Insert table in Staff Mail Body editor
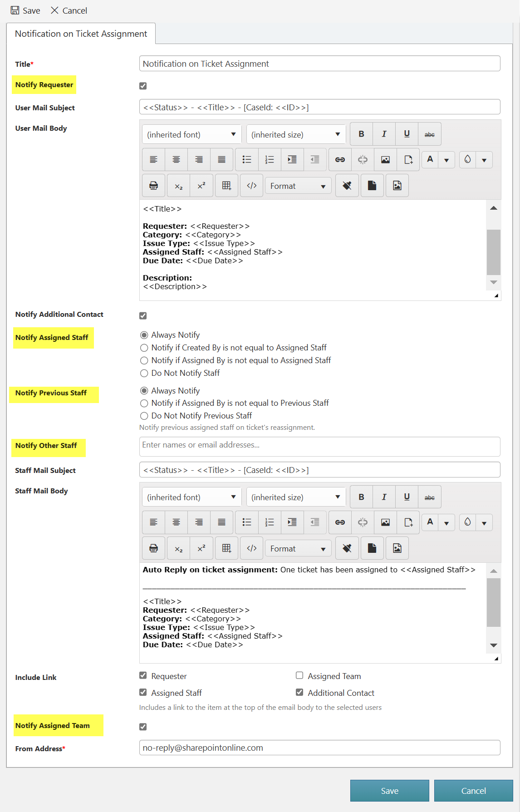520x812 pixels. click(226, 548)
